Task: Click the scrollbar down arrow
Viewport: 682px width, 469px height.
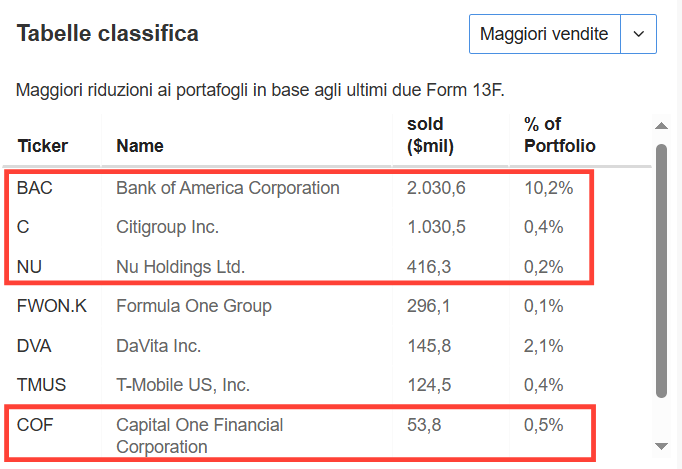Action: pyautogui.click(x=661, y=446)
